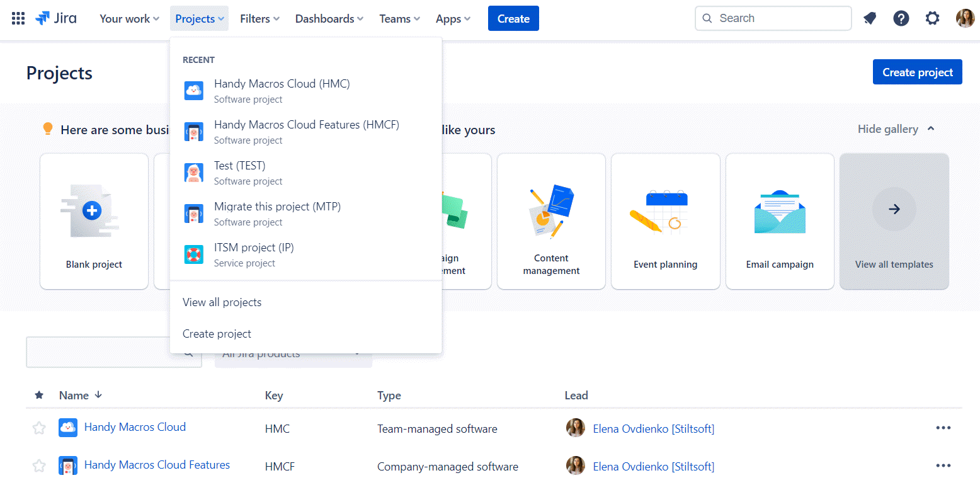
Task: Click Elena Ovdienko avatar in HMC row
Action: [x=576, y=428]
